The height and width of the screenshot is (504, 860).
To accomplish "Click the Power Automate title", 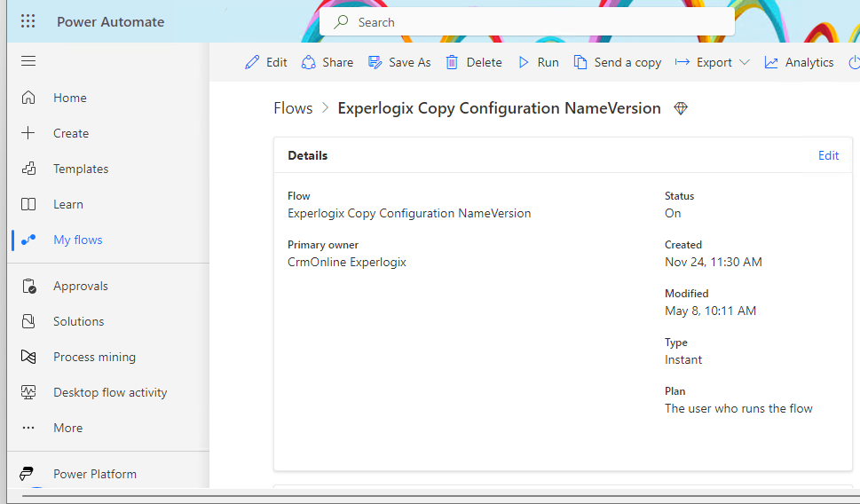I will [x=110, y=21].
